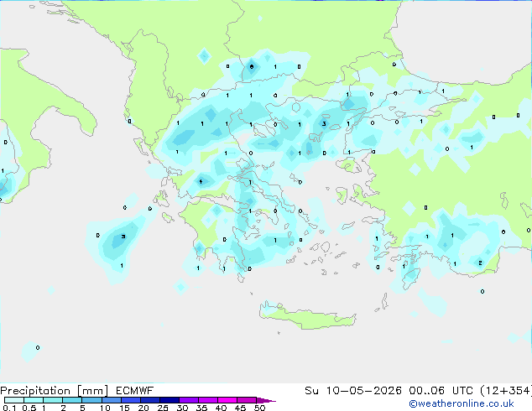
Task: Click the 0.5–1 mm legend swatch
Action: pyautogui.click(x=34, y=400)
